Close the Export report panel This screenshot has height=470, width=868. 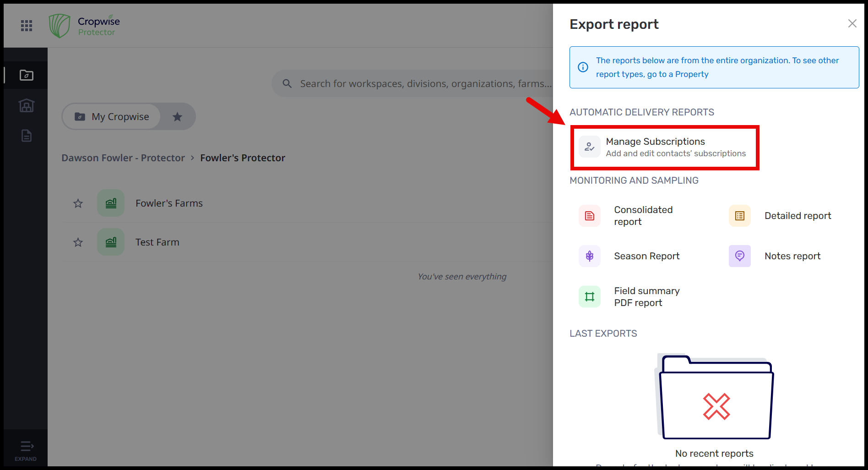(x=852, y=23)
